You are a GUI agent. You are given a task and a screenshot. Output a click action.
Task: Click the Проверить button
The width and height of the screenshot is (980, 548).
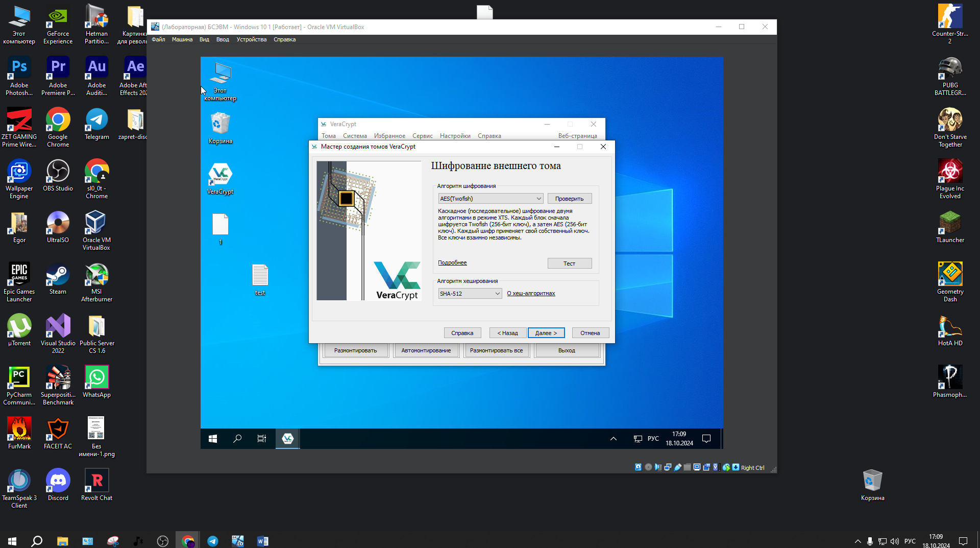(569, 199)
